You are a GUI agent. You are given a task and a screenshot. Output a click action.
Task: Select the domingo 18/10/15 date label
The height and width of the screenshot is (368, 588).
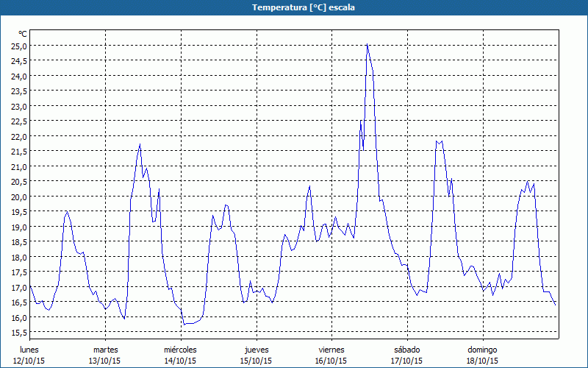coord(482,355)
